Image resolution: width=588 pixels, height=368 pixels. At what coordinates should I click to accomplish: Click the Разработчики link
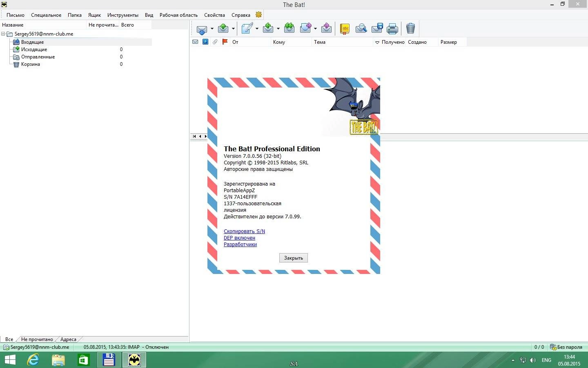coord(240,245)
